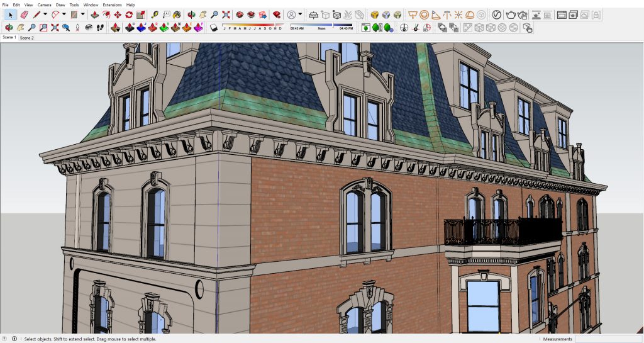
Task: Choose the Rotate tool
Action: point(129,14)
